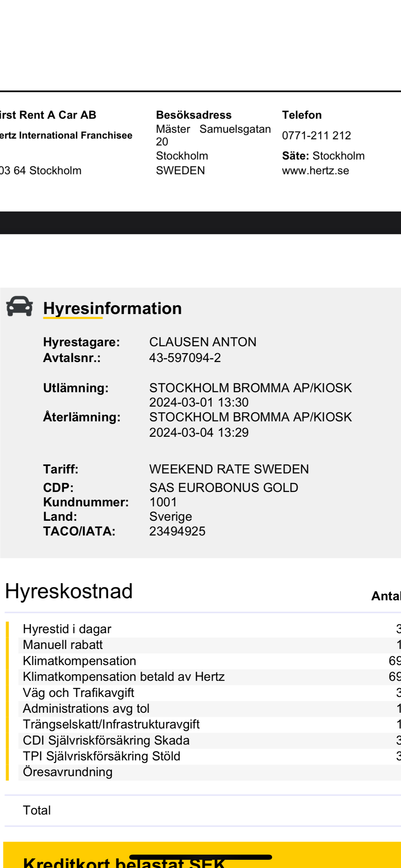The image size is (401, 868).
Task: Select agreement number 43-597094-2
Action: 185,358
